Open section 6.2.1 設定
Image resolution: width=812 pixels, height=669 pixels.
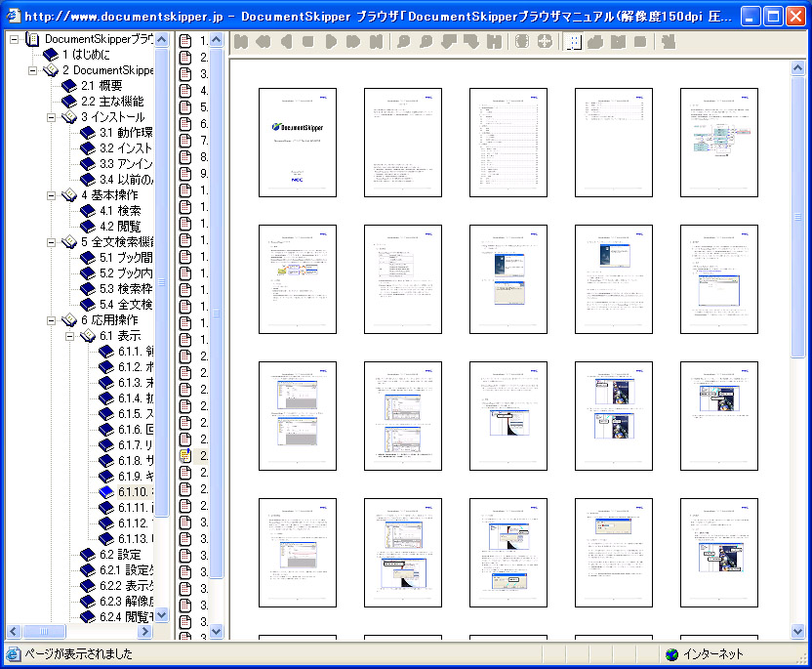[x=126, y=570]
